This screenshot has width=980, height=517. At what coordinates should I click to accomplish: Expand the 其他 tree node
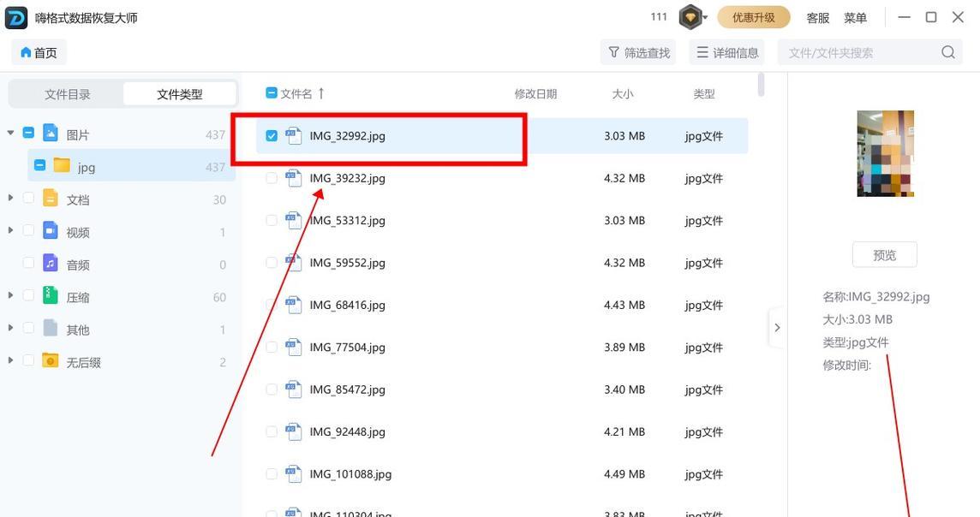(x=10, y=327)
